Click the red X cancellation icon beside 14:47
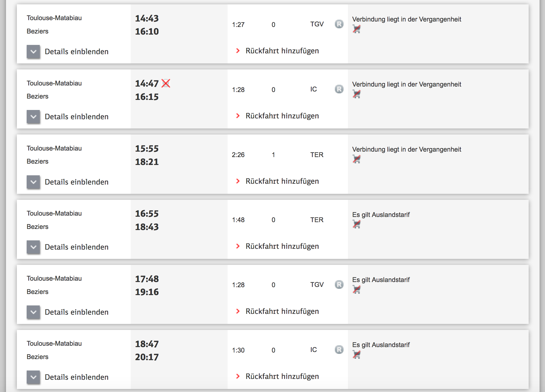 (x=166, y=83)
